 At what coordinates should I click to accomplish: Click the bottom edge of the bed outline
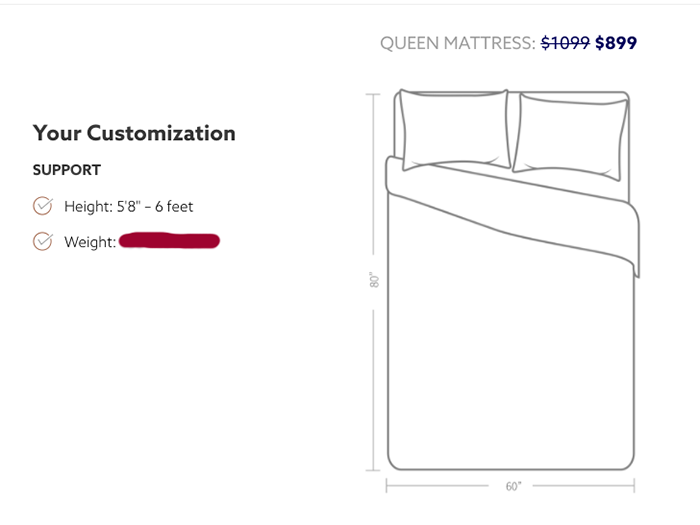pos(510,467)
